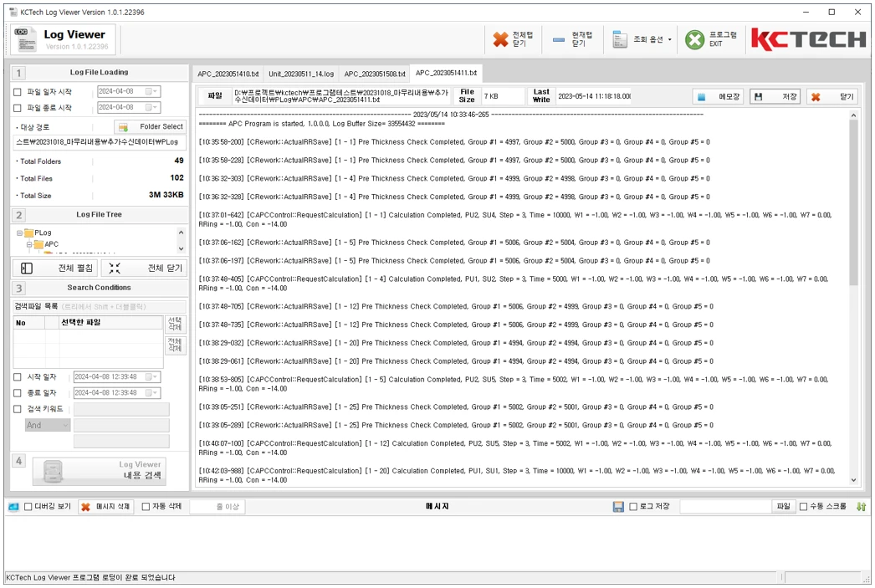Enable the 종료 일자 checkbox
875x588 pixels.
point(18,393)
